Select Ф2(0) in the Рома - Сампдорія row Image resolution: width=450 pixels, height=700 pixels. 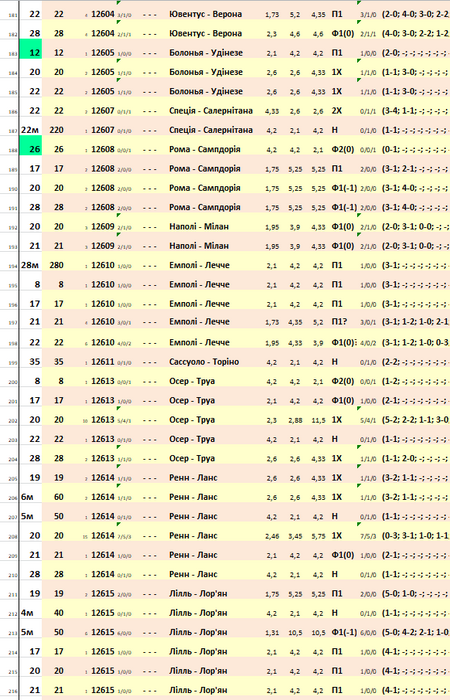click(x=343, y=149)
